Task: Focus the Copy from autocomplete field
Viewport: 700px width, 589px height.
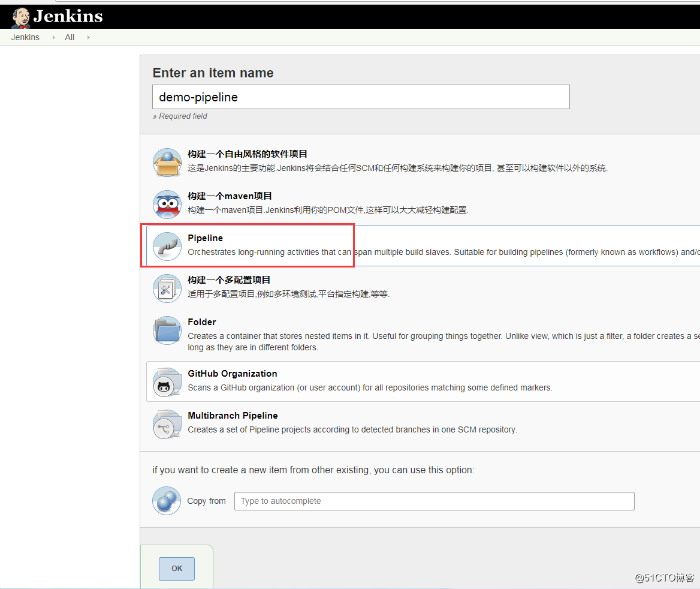Action: 434,501
